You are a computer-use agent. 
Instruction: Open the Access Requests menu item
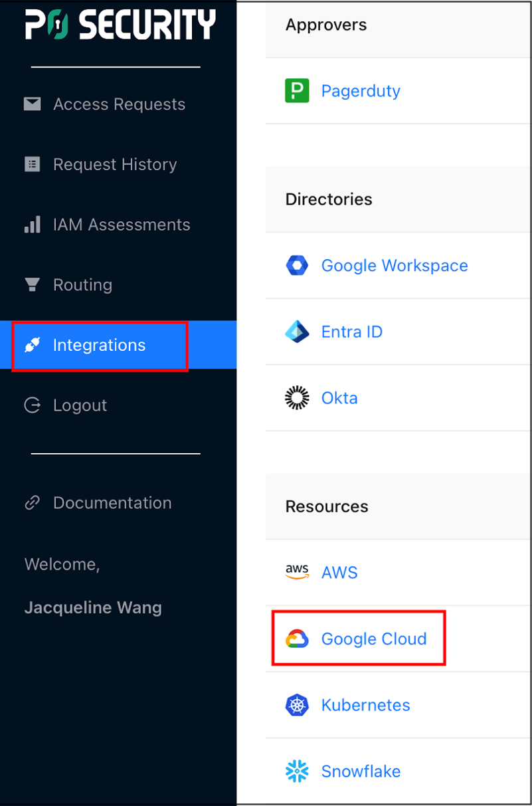point(119,104)
